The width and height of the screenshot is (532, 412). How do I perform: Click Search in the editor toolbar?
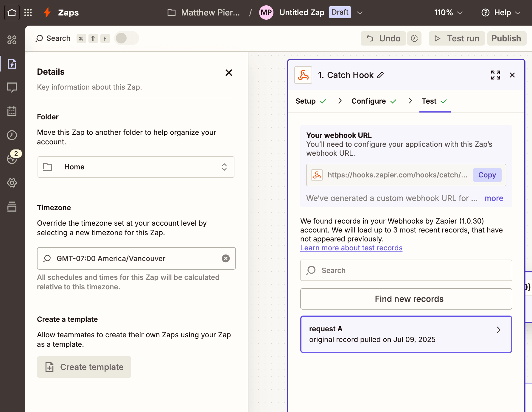point(53,38)
